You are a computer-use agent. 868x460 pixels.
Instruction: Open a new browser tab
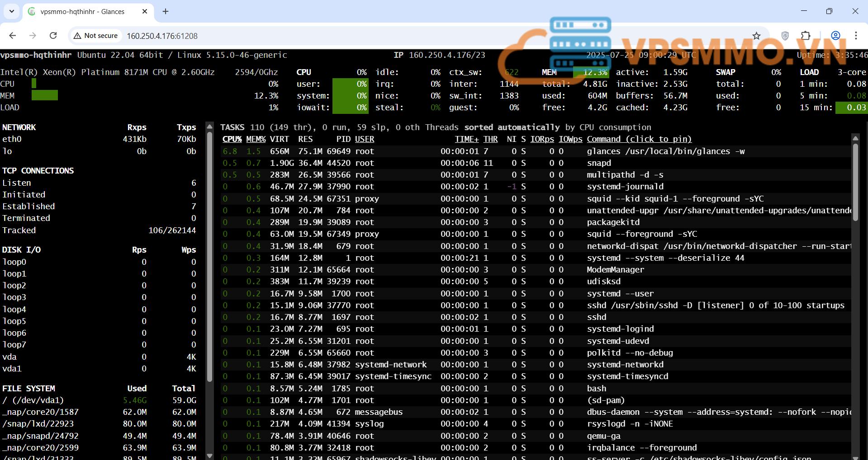[x=166, y=11]
